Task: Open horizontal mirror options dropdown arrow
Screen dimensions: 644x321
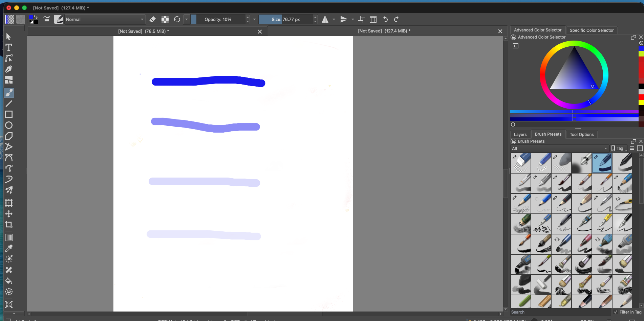Action: pyautogui.click(x=334, y=19)
